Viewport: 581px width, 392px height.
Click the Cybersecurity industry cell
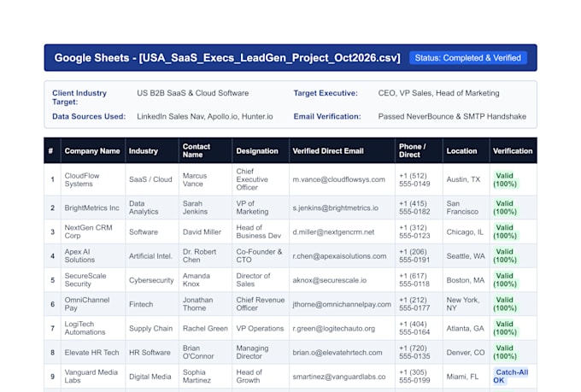[x=152, y=280]
